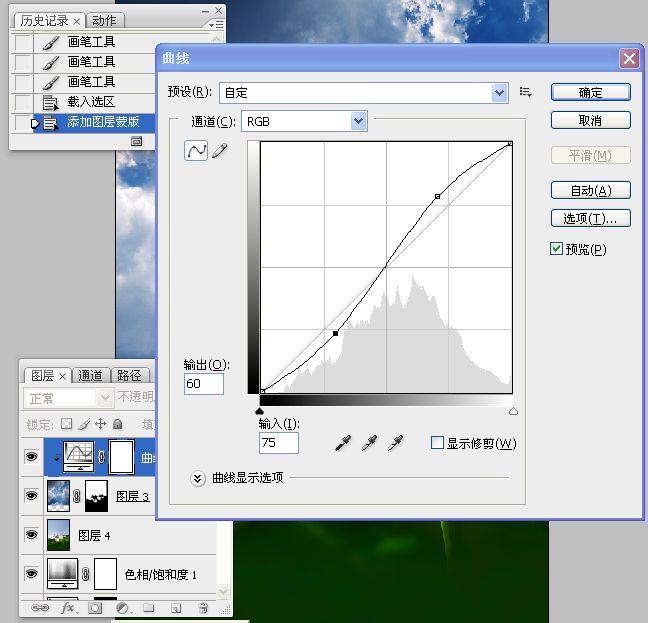Pick the white point eyedropper
648x623 pixels.
395,443
